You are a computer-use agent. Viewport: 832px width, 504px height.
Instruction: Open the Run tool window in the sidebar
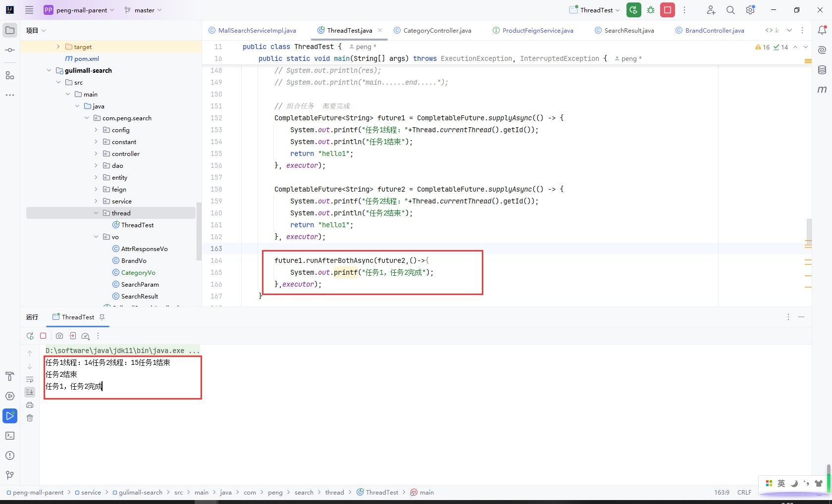[10, 416]
